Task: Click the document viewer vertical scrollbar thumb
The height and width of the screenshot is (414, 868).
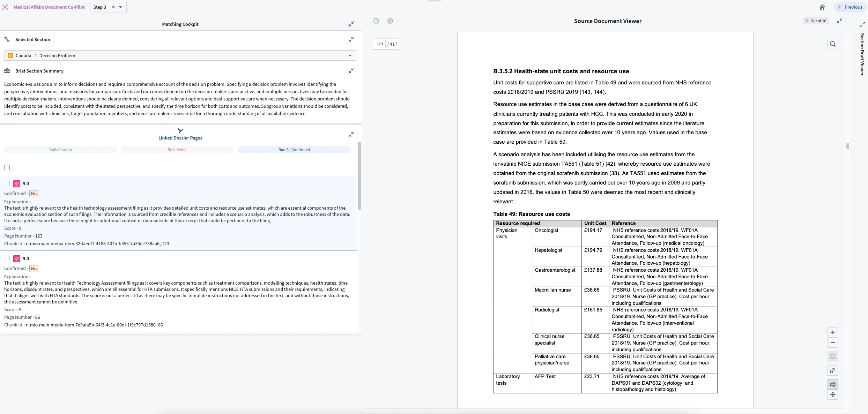Action: coord(847,146)
